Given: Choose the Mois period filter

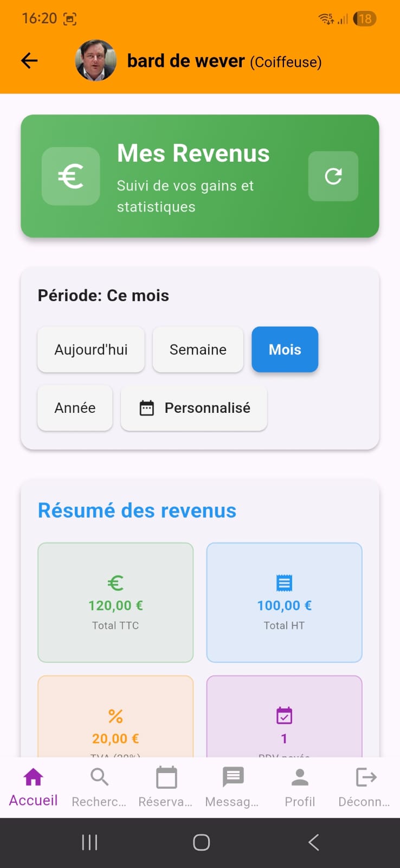Looking at the screenshot, I should (x=285, y=350).
